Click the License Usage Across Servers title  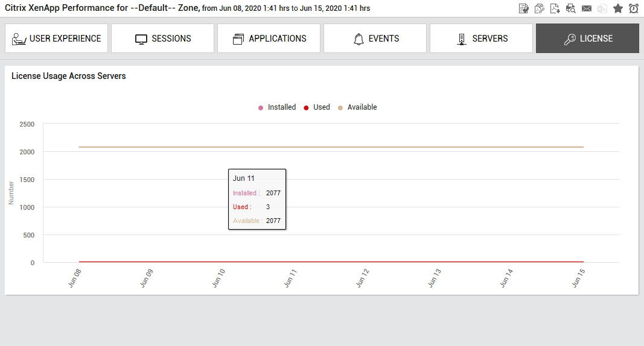click(69, 76)
